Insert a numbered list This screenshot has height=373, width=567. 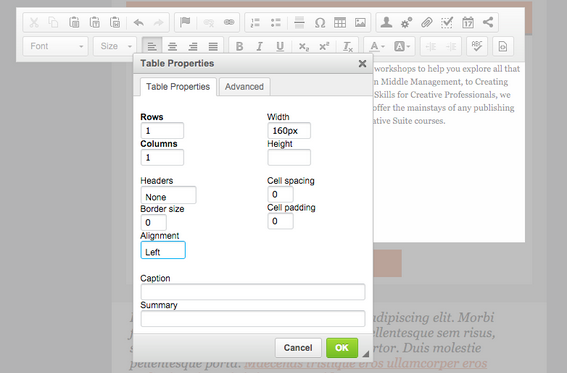coord(255,23)
